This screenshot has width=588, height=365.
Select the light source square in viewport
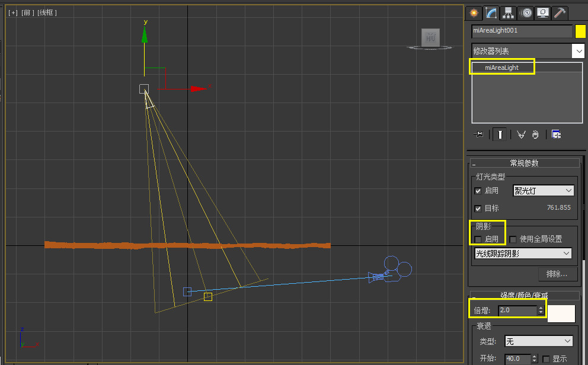(144, 89)
